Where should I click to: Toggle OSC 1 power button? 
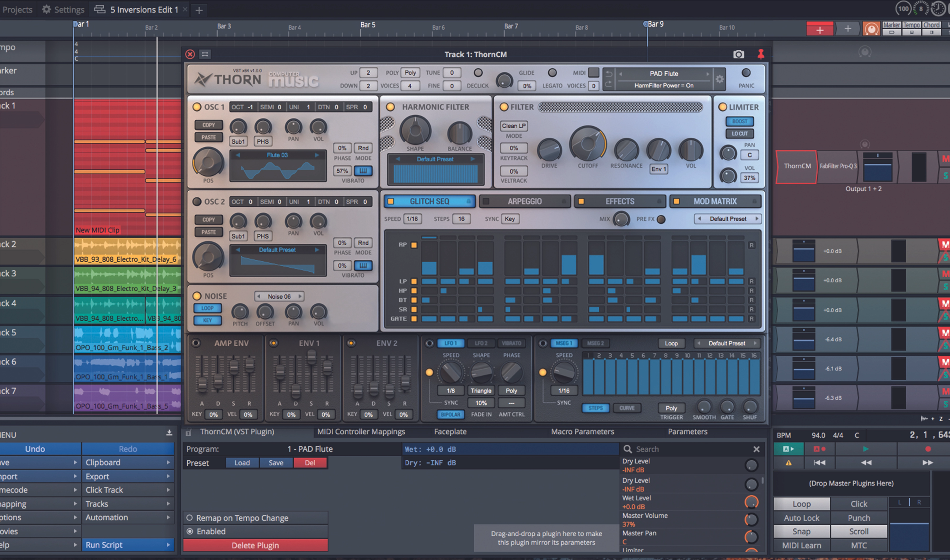point(197,107)
